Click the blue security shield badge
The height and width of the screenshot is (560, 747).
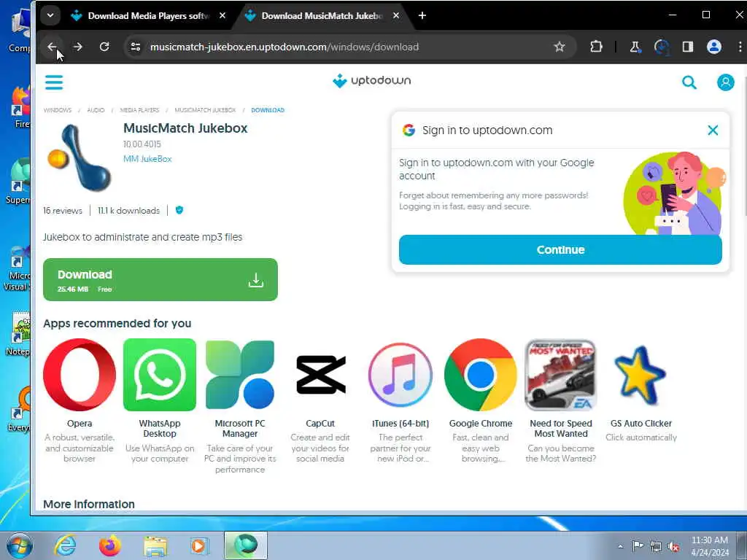(x=179, y=210)
